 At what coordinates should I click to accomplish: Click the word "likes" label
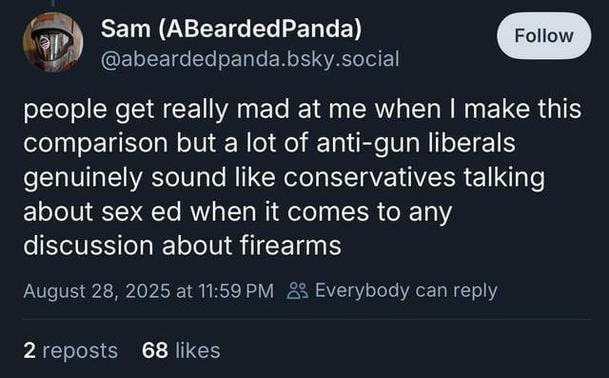[x=198, y=350]
